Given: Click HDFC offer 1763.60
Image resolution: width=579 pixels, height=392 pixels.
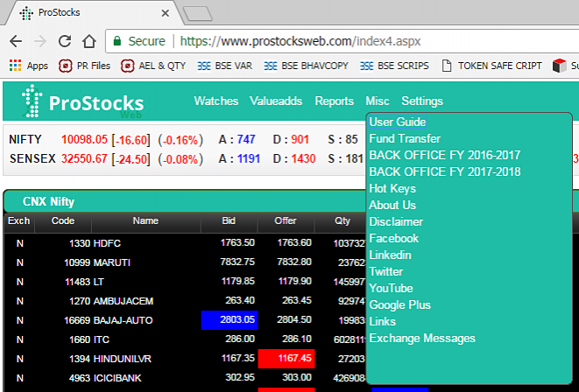Looking at the screenshot, I should (294, 242).
